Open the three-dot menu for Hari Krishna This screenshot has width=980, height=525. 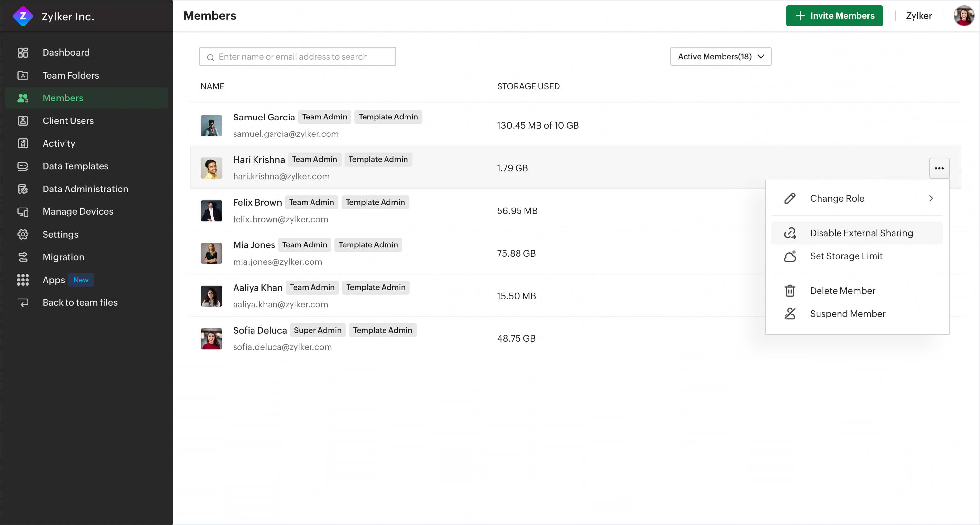point(939,168)
